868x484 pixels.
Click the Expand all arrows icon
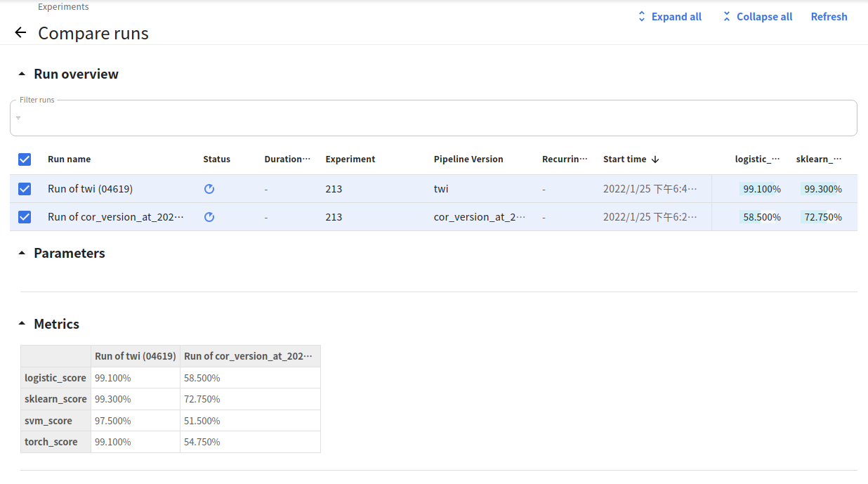click(x=641, y=17)
